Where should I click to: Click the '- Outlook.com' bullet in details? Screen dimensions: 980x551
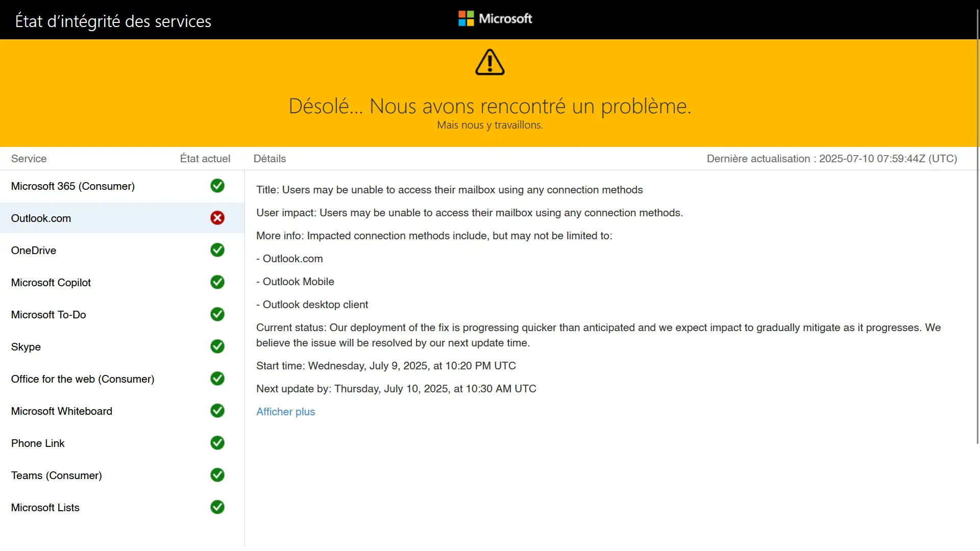(x=289, y=259)
